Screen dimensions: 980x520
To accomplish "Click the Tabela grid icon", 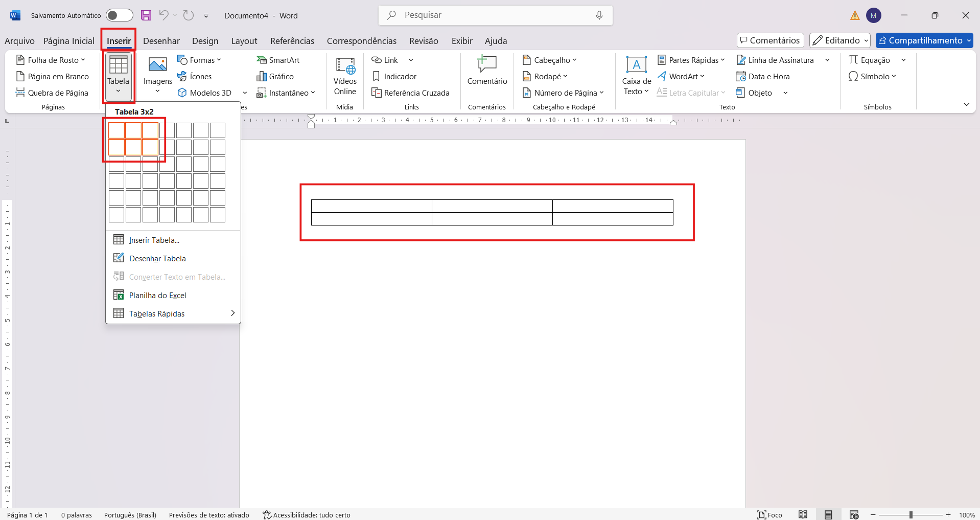I will (x=118, y=65).
